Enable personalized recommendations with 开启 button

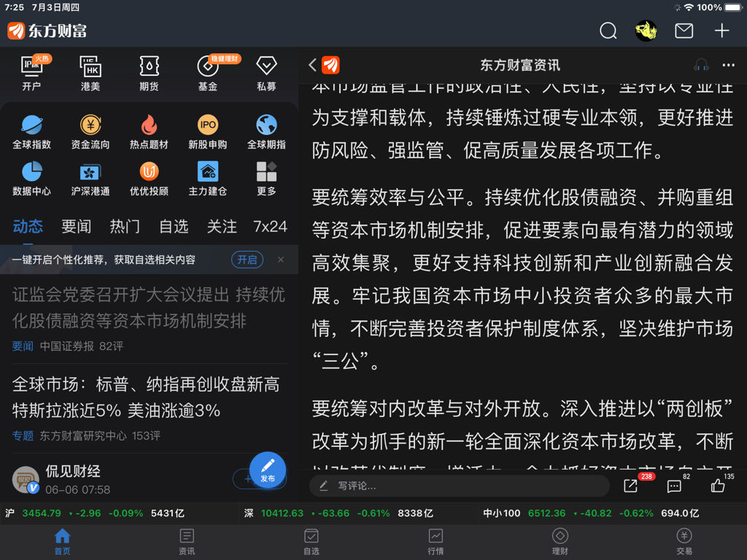pos(247,260)
